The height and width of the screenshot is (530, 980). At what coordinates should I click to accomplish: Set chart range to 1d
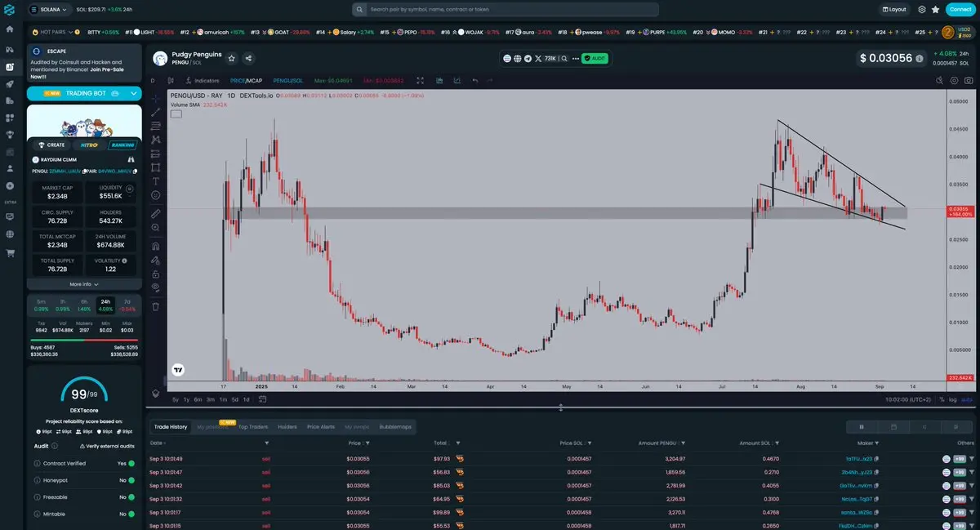point(246,399)
